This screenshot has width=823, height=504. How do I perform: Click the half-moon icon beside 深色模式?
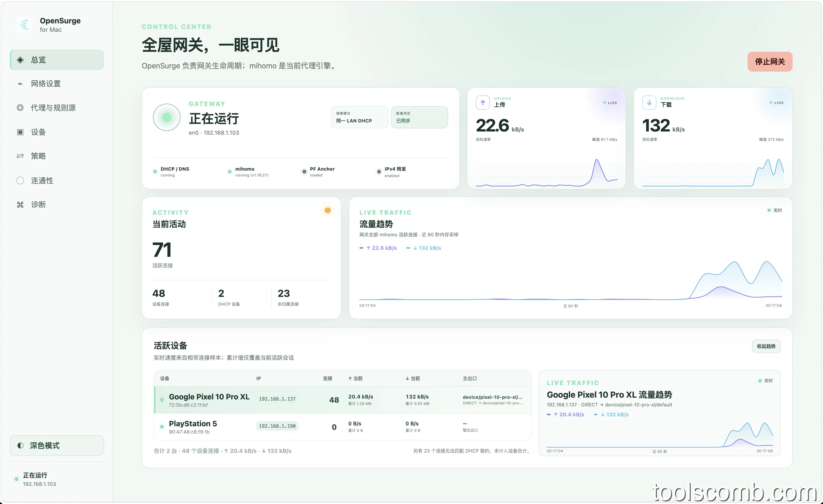[20, 445]
